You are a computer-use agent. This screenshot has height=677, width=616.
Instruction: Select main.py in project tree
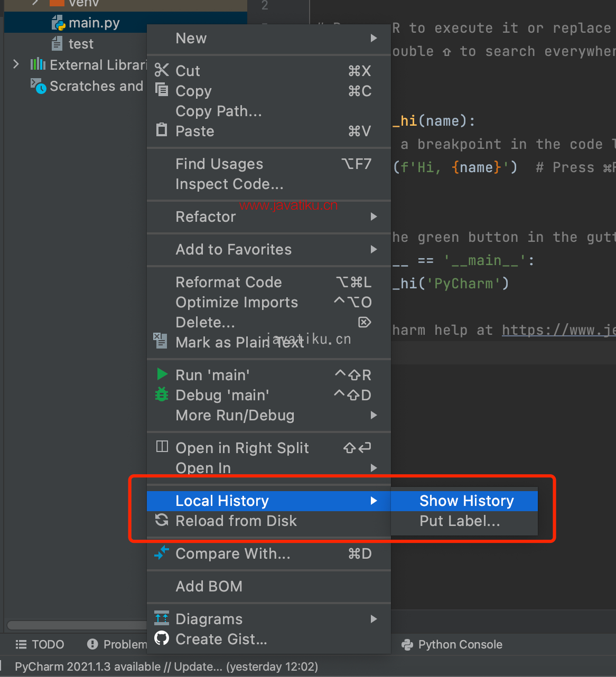pos(94,23)
